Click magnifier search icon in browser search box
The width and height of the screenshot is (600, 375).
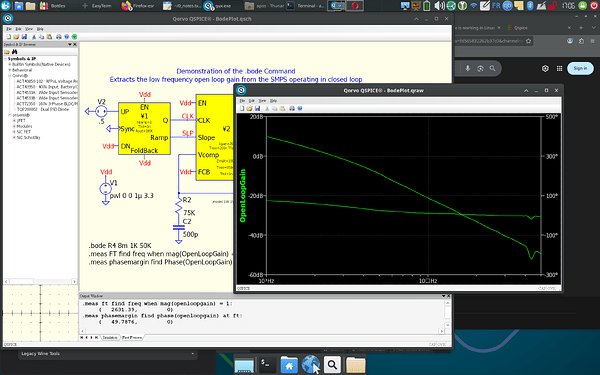point(492,68)
